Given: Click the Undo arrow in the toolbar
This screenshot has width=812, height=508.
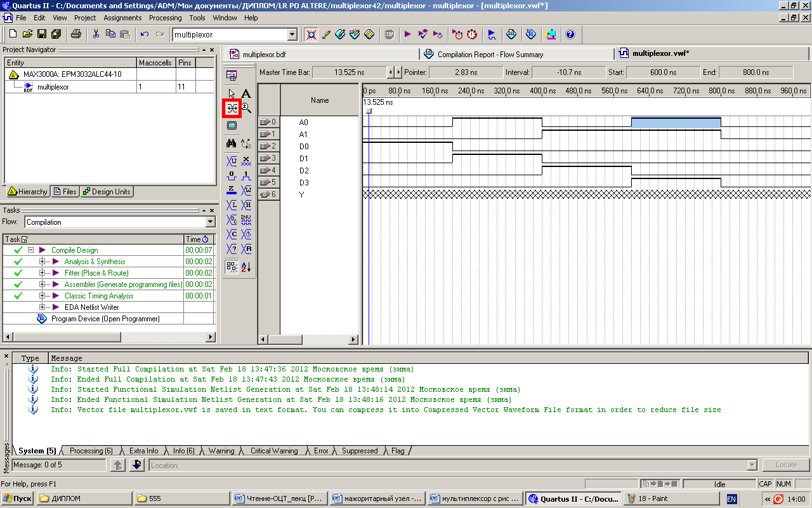Looking at the screenshot, I should 145,34.
